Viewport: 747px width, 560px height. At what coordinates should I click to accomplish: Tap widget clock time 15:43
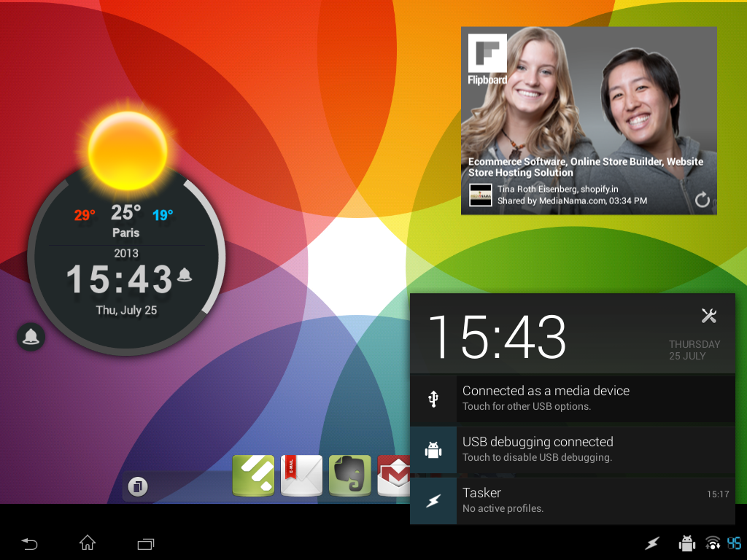(x=119, y=279)
